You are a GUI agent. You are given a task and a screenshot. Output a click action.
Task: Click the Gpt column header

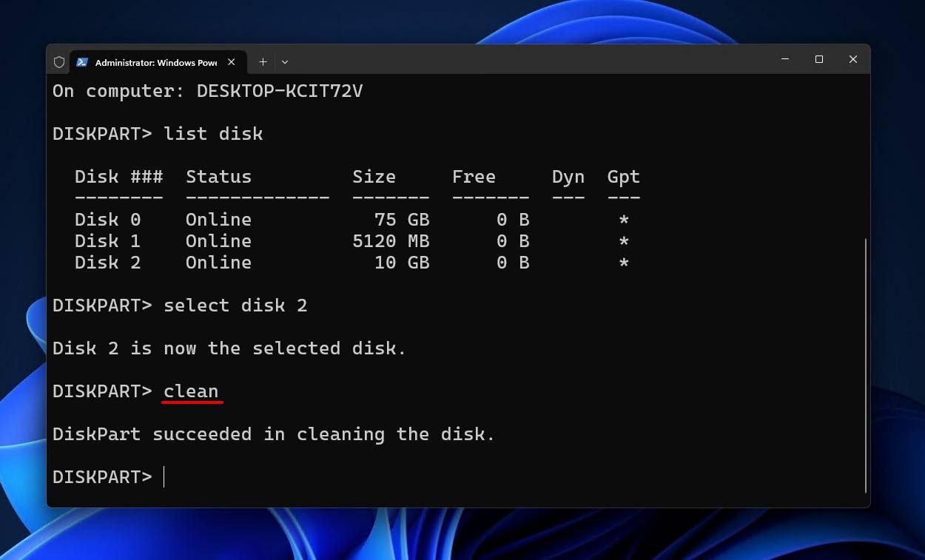623,177
